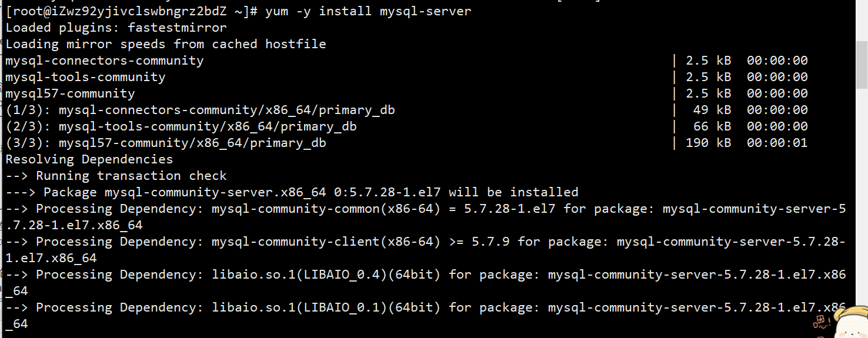Click the 'Loading mirror speeds from cached hostfile' line

(x=165, y=44)
